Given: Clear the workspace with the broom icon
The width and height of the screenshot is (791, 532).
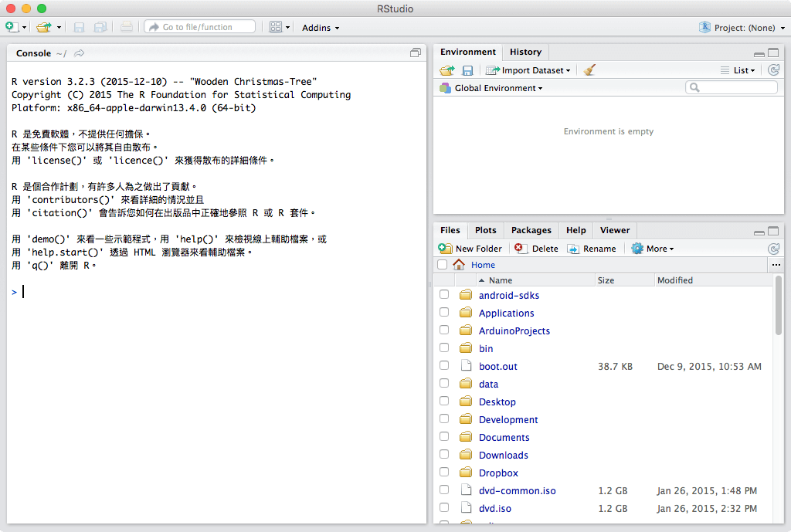Looking at the screenshot, I should click(589, 69).
